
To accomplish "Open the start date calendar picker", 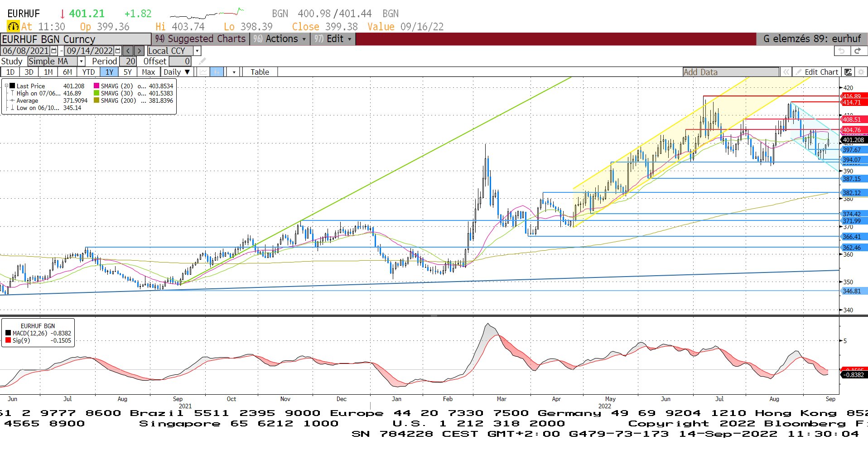I will coord(54,51).
